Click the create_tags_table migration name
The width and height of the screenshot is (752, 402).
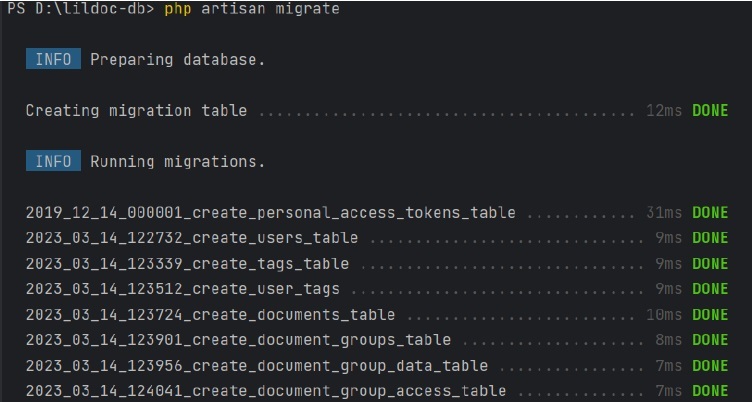click(x=187, y=264)
